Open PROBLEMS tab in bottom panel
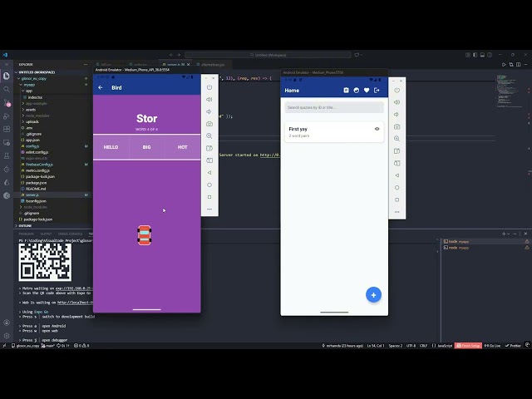The width and height of the screenshot is (532, 399). pyautogui.click(x=26, y=234)
